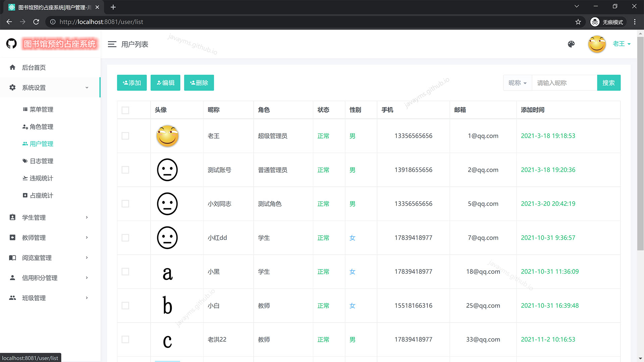This screenshot has width=644, height=362.
Task: Open the 昵称 search filter dropdown
Action: [x=517, y=83]
